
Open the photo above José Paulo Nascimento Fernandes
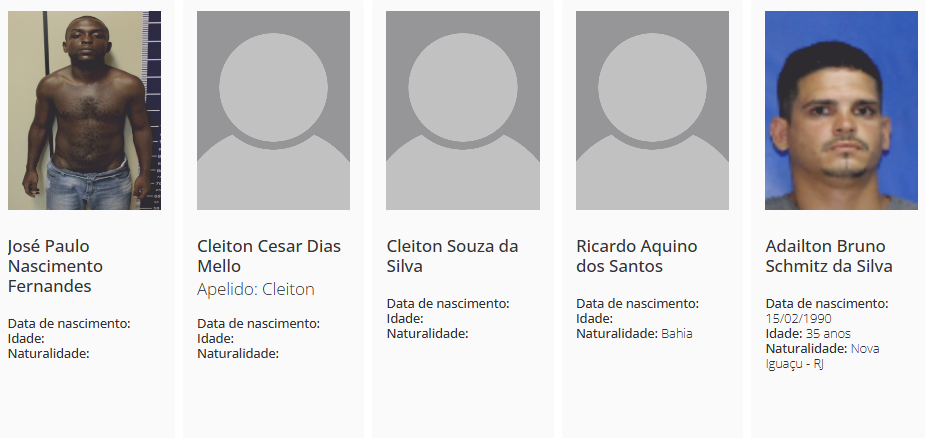click(x=84, y=110)
